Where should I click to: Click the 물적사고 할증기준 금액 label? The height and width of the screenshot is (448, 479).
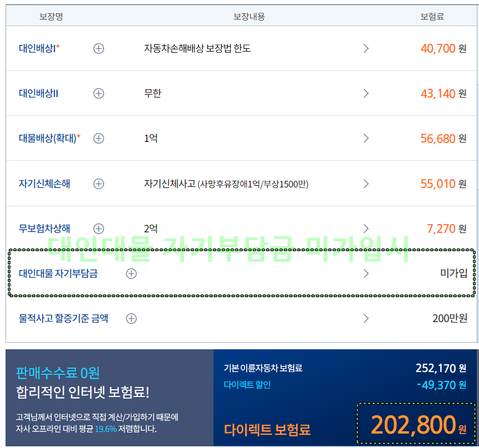[x=64, y=318]
